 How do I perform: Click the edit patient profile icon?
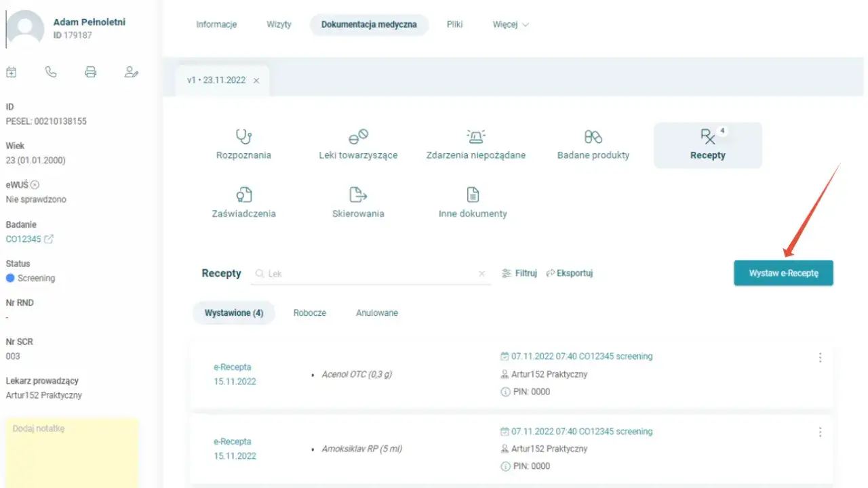pos(131,71)
